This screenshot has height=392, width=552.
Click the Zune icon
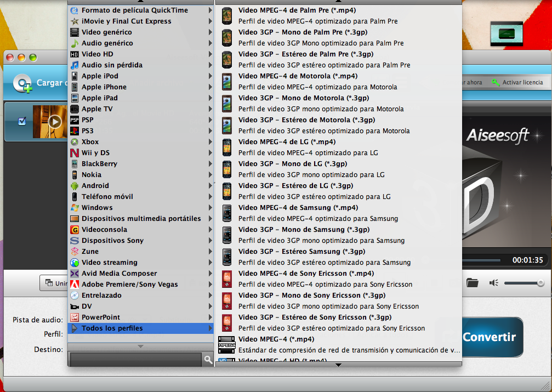point(75,252)
